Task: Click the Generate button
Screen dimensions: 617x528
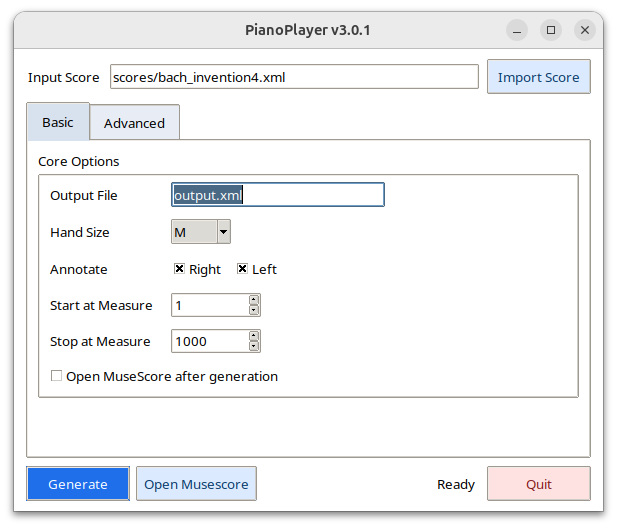Action: click(78, 484)
